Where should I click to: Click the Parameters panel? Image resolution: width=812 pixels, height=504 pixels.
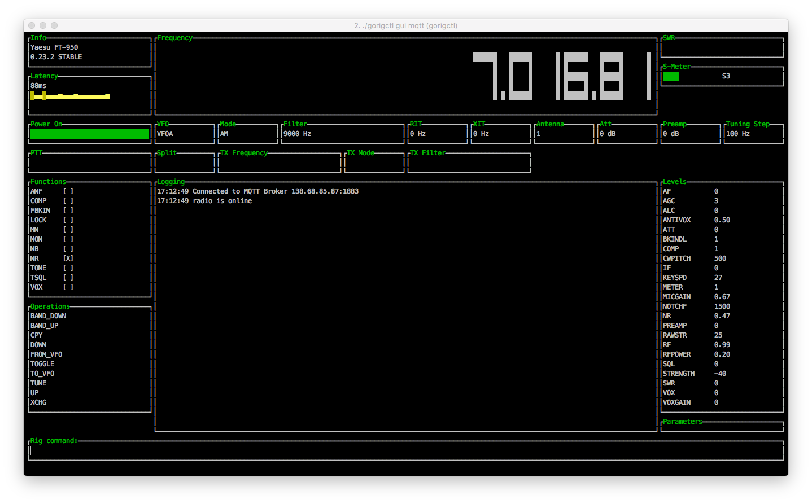(x=722, y=426)
